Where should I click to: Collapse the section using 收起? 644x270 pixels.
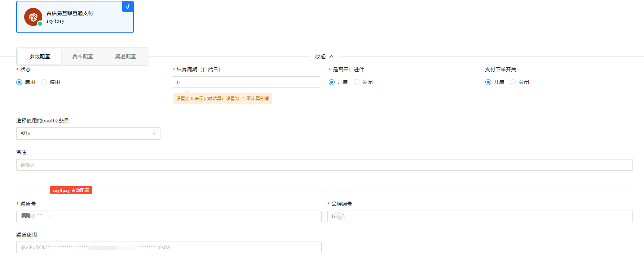pyautogui.click(x=321, y=57)
